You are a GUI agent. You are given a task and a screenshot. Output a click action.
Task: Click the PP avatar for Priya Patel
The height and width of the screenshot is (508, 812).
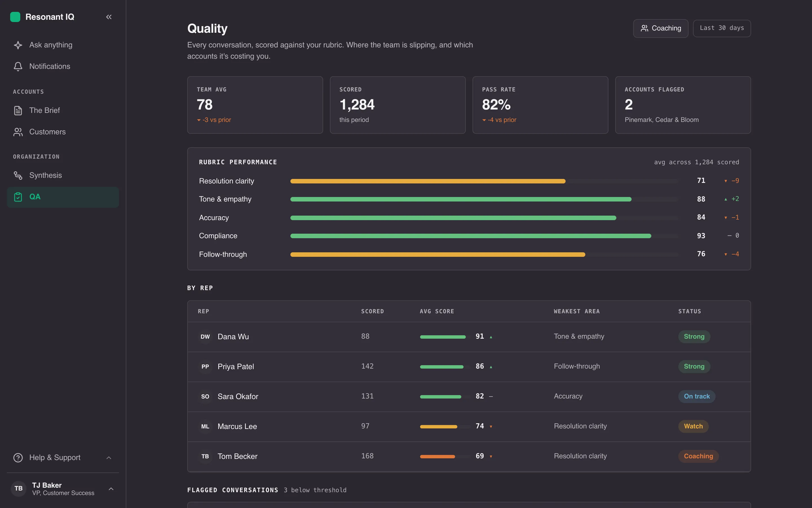pos(205,367)
